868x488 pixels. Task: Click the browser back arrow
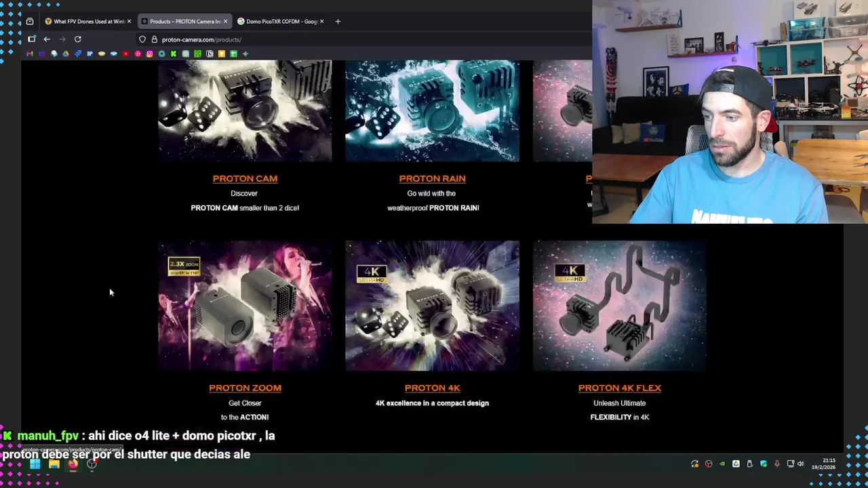coord(47,39)
